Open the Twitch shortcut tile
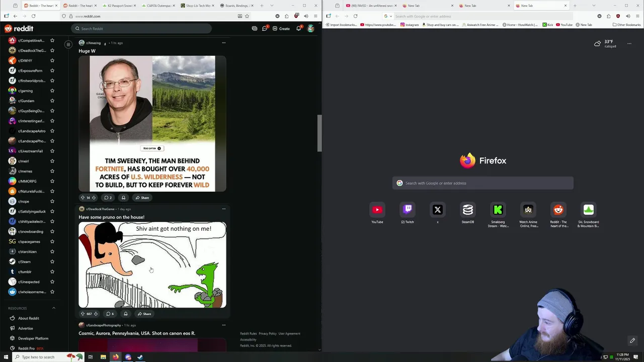 (x=408, y=210)
